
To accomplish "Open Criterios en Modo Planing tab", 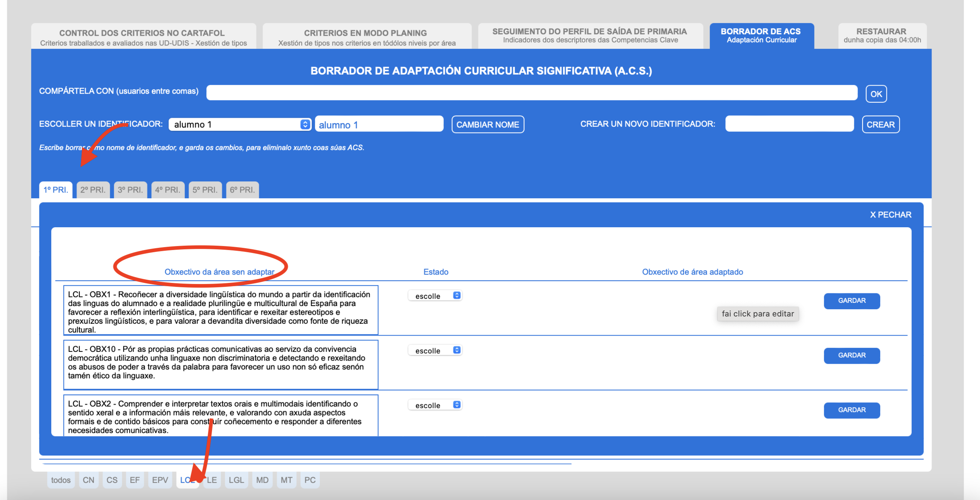I will (x=366, y=37).
